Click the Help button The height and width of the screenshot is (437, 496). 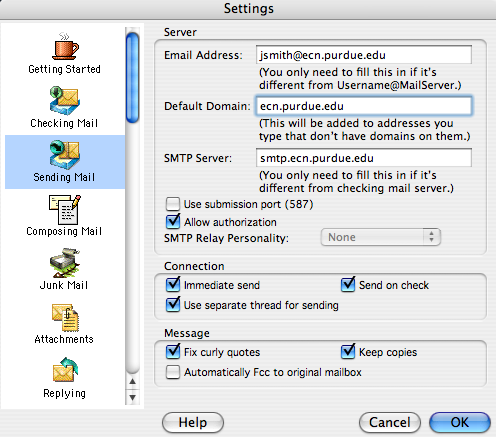click(193, 423)
